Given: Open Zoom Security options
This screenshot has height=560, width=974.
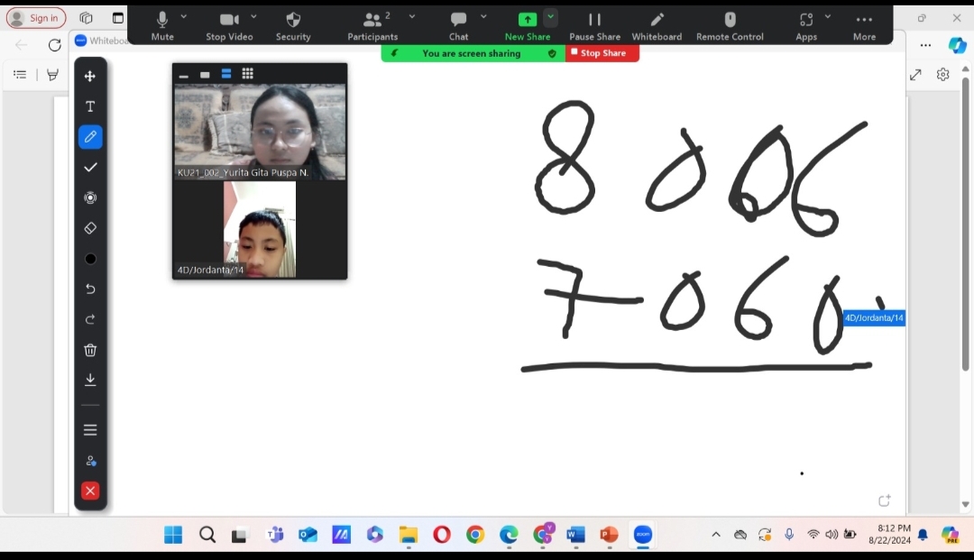Looking at the screenshot, I should click(293, 26).
